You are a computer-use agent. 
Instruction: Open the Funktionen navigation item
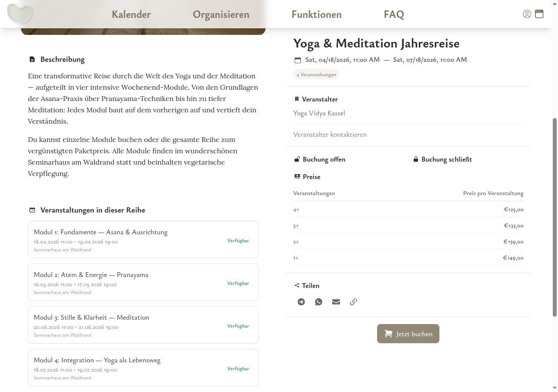click(316, 14)
